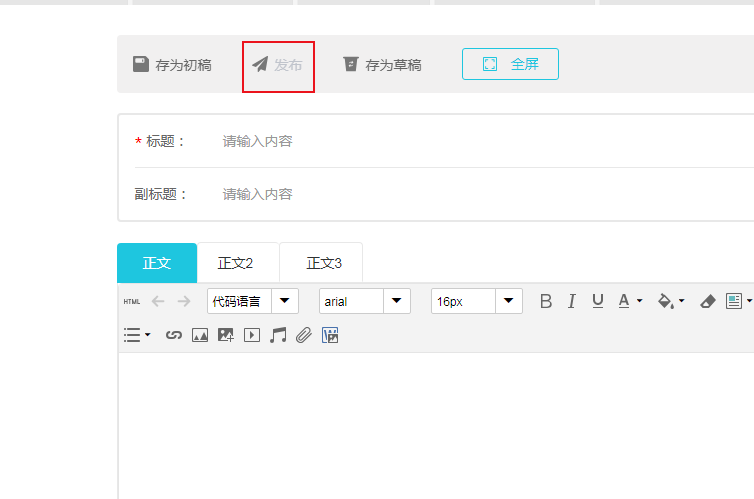Switch to the 正文3 tab
This screenshot has width=754, height=499.
pos(321,263)
